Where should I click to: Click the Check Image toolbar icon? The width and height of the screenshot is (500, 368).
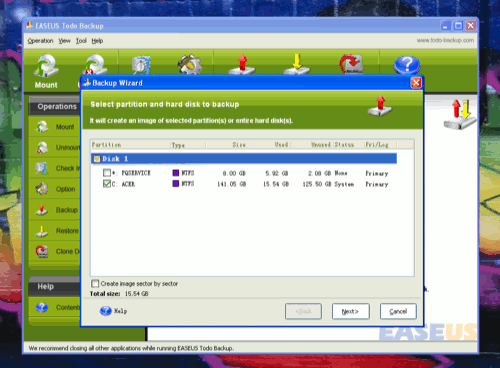tap(141, 65)
